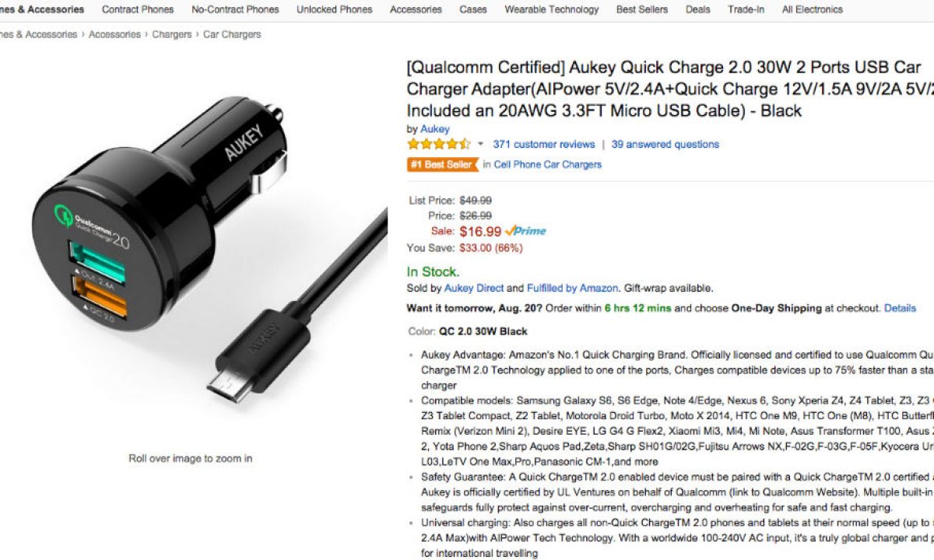Click the star rating icons
The height and width of the screenshot is (560, 934).
(439, 144)
